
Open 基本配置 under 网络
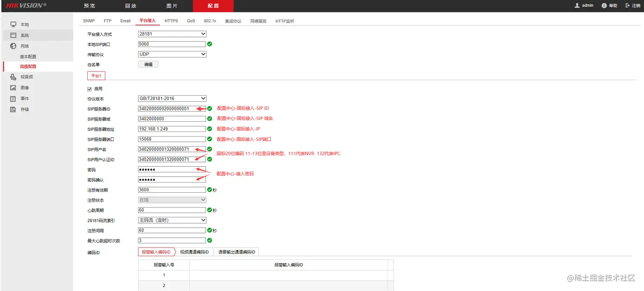28,57
